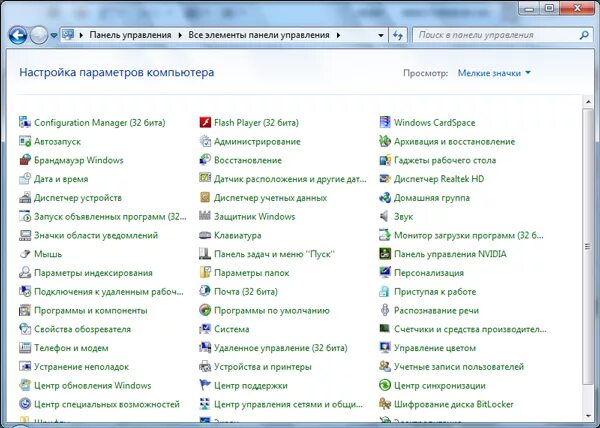Expand the address bar history dropdown arrow
The width and height of the screenshot is (600, 428).
coord(381,35)
